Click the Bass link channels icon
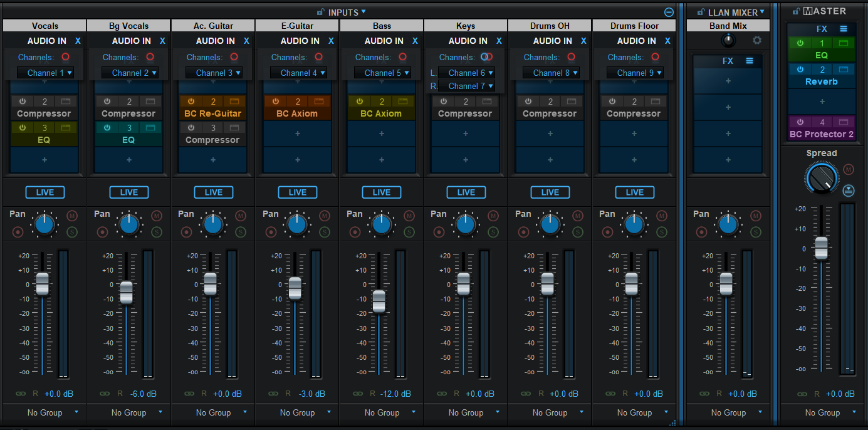The height and width of the screenshot is (430, 868). coord(358,394)
